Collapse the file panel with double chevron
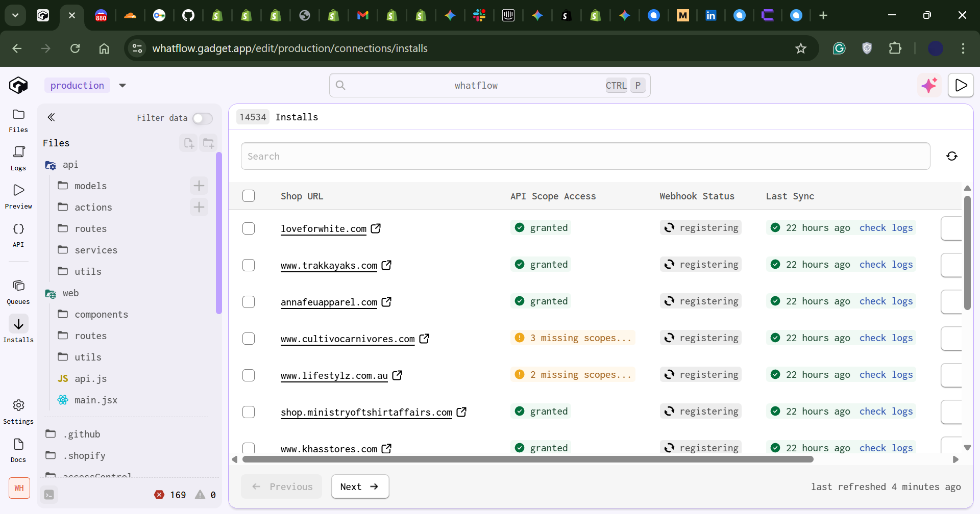Viewport: 980px width, 514px height. coord(51,117)
